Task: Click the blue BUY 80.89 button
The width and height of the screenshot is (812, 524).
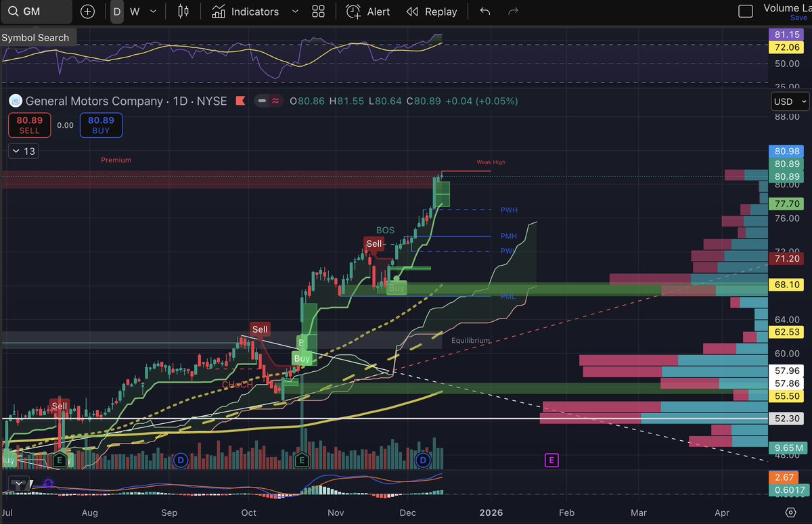Action: click(101, 125)
